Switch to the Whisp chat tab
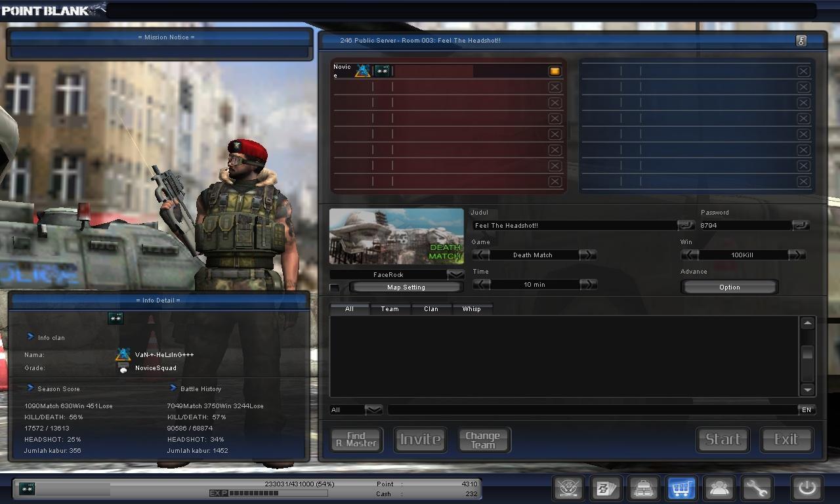 click(472, 308)
